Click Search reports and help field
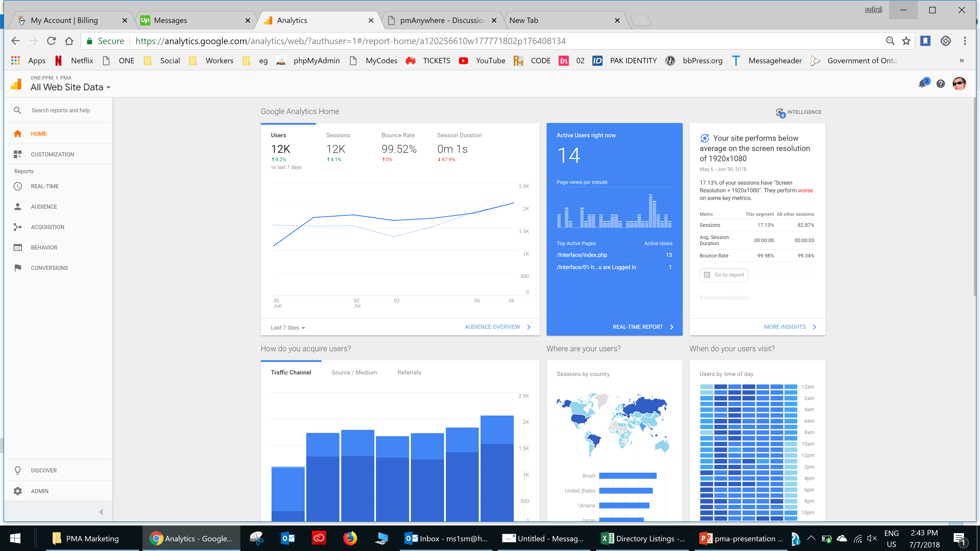The height and width of the screenshot is (551, 980). pos(61,110)
